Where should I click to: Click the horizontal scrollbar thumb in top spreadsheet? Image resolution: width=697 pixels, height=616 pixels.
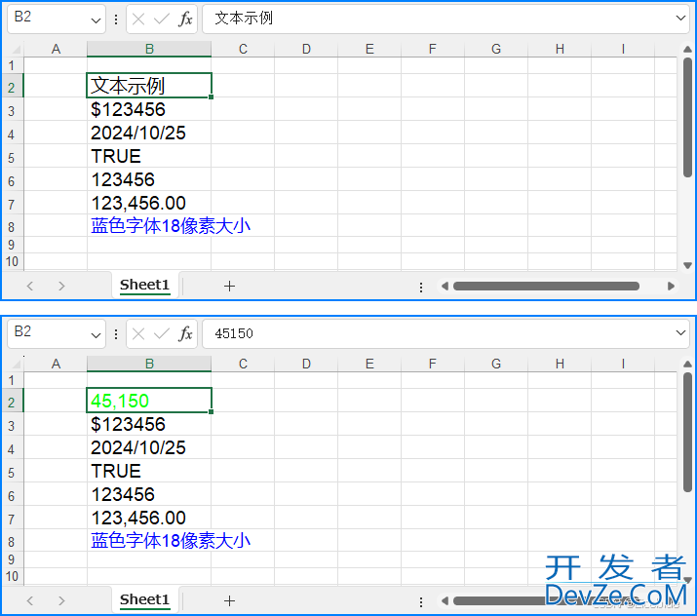(x=546, y=287)
